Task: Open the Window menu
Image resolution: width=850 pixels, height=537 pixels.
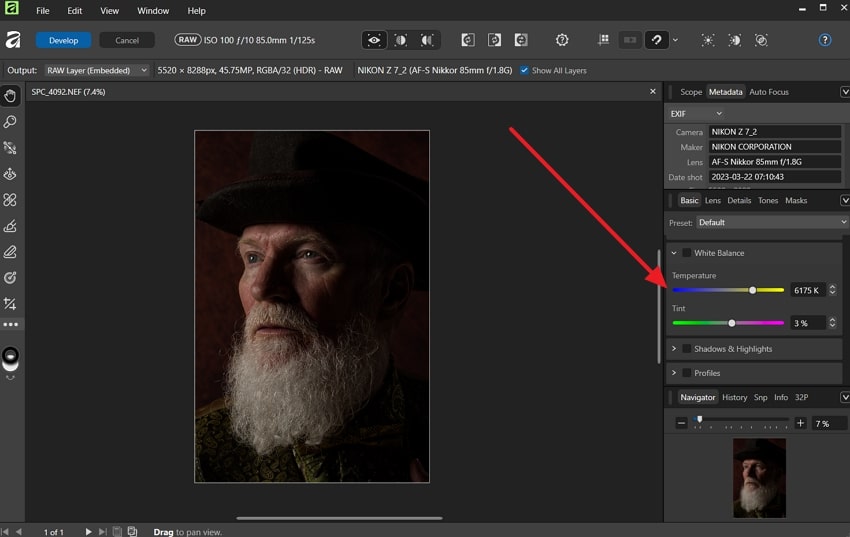Action: point(153,11)
